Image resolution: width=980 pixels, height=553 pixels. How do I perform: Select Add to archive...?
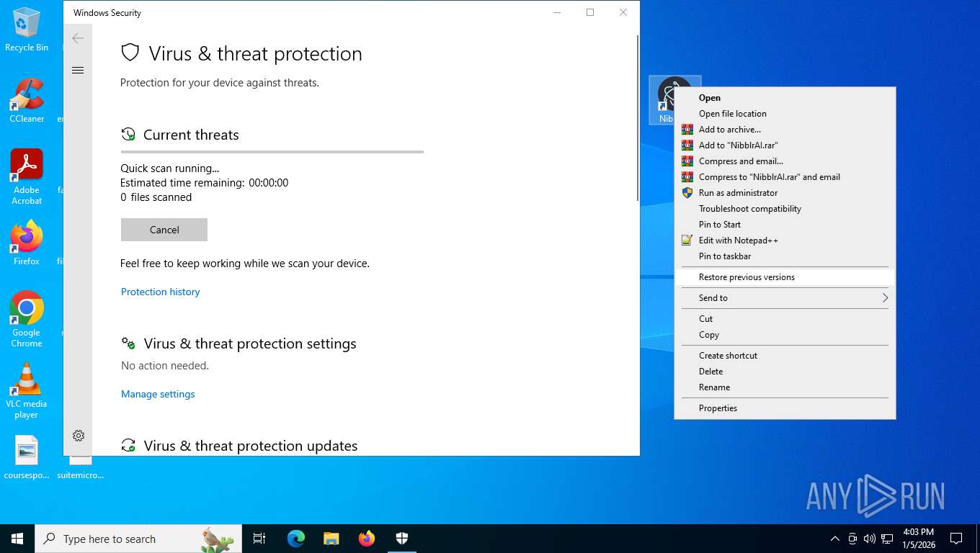(785, 130)
